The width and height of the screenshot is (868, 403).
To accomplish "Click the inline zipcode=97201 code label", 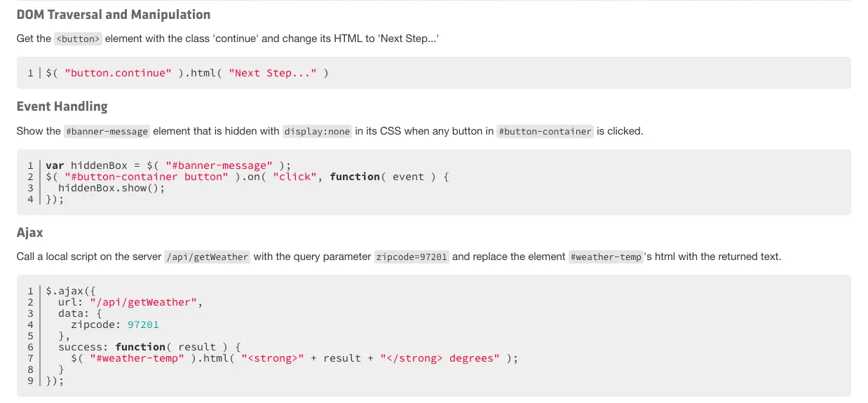I will click(412, 257).
